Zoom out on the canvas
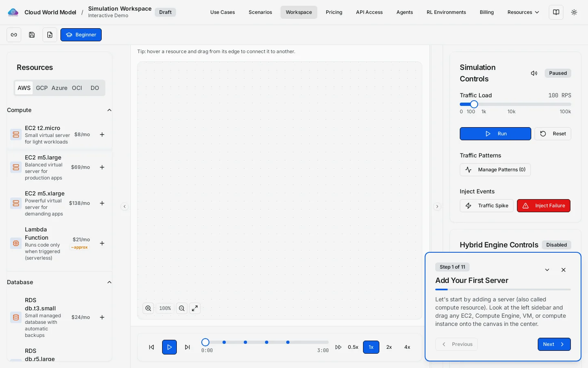The image size is (588, 368). coord(182,308)
